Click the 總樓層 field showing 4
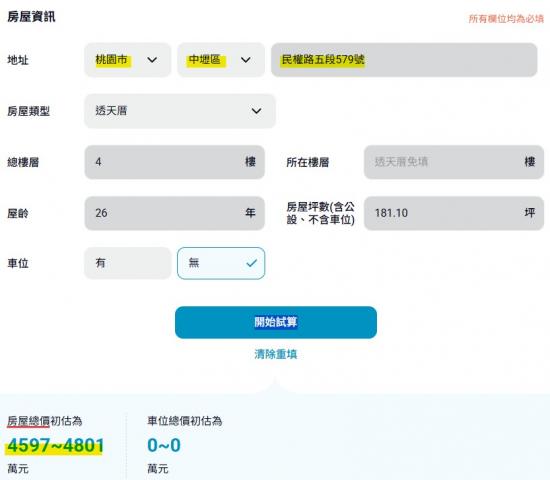The height and width of the screenshot is (480, 550). click(175, 162)
